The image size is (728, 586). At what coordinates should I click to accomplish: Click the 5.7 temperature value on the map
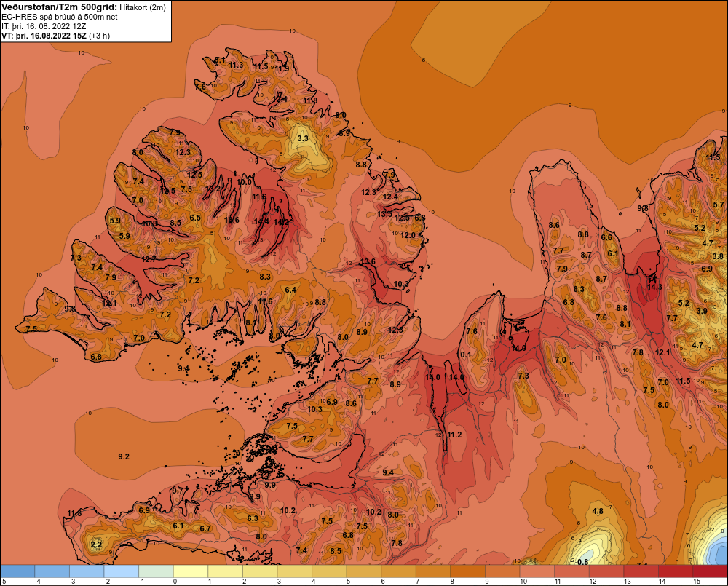pos(719,205)
